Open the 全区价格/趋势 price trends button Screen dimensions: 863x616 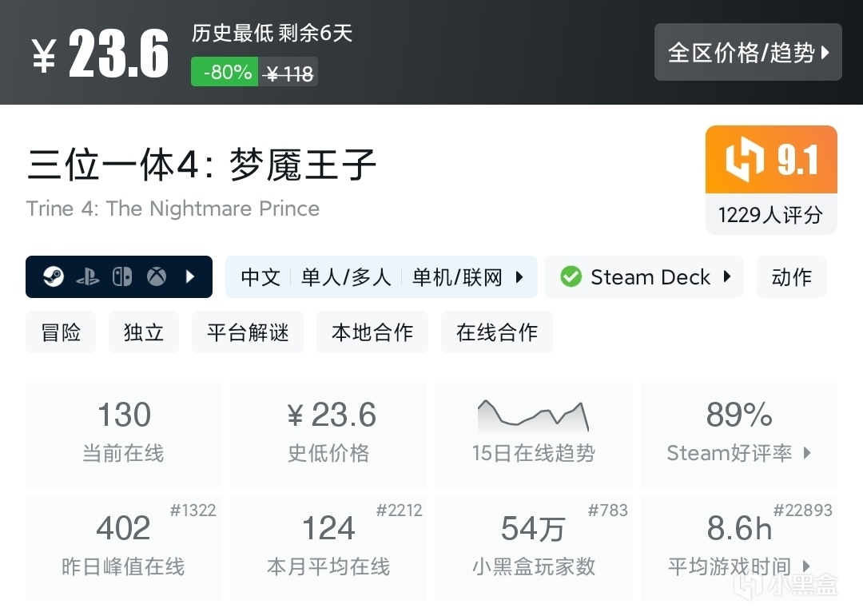(x=748, y=53)
